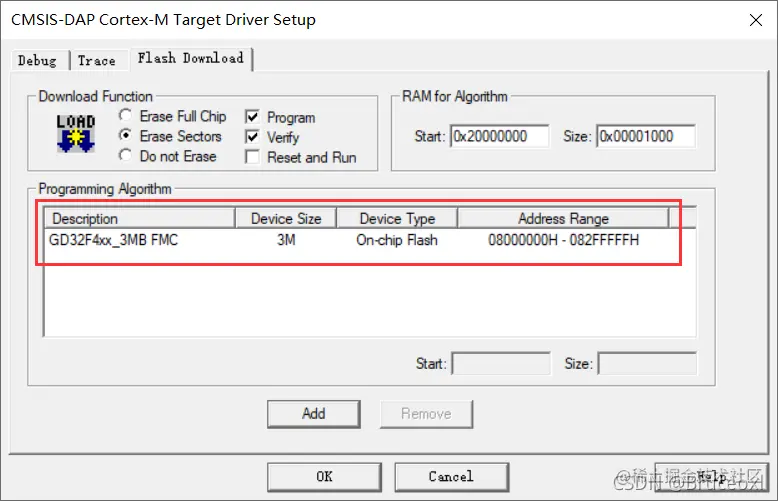Close the Target Driver Setup dialog
The width and height of the screenshot is (778, 501).
point(756,20)
